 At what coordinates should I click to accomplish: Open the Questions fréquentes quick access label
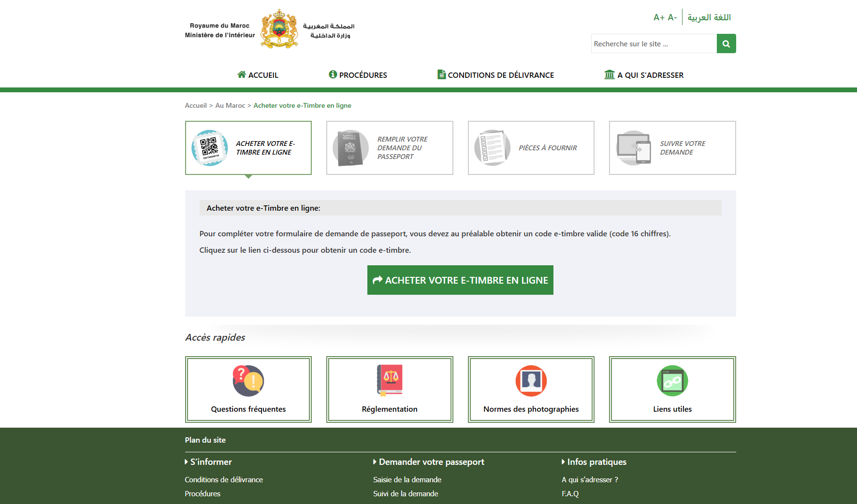click(248, 409)
